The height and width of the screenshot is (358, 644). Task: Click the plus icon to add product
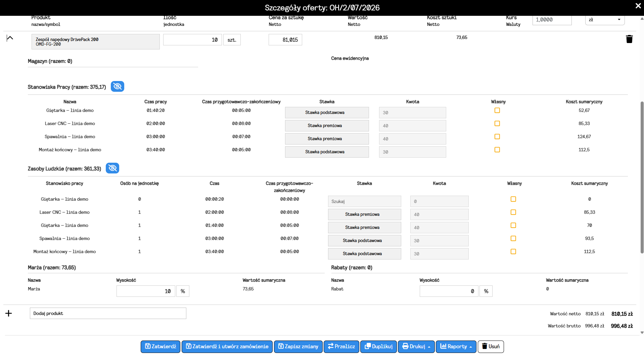(x=9, y=313)
